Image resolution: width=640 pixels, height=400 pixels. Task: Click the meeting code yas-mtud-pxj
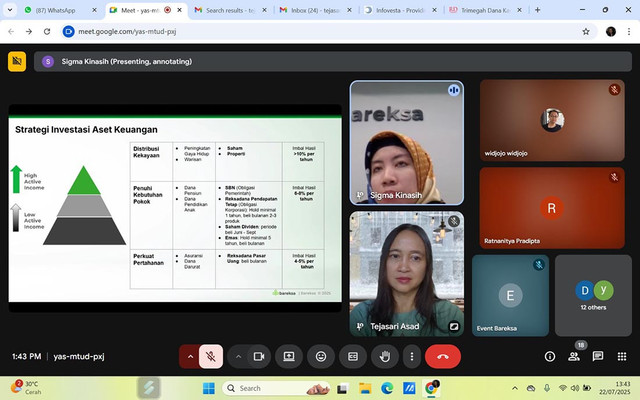[79, 356]
